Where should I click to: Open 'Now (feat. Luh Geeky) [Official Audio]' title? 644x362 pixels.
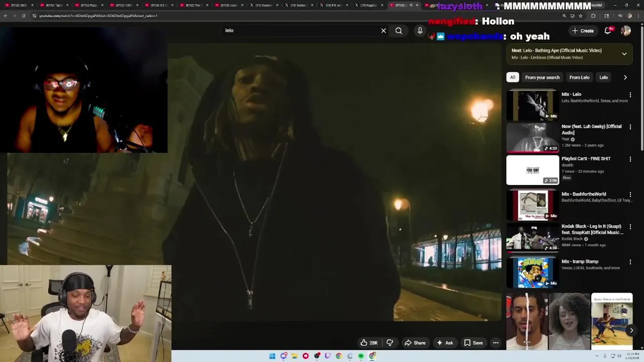(x=592, y=130)
